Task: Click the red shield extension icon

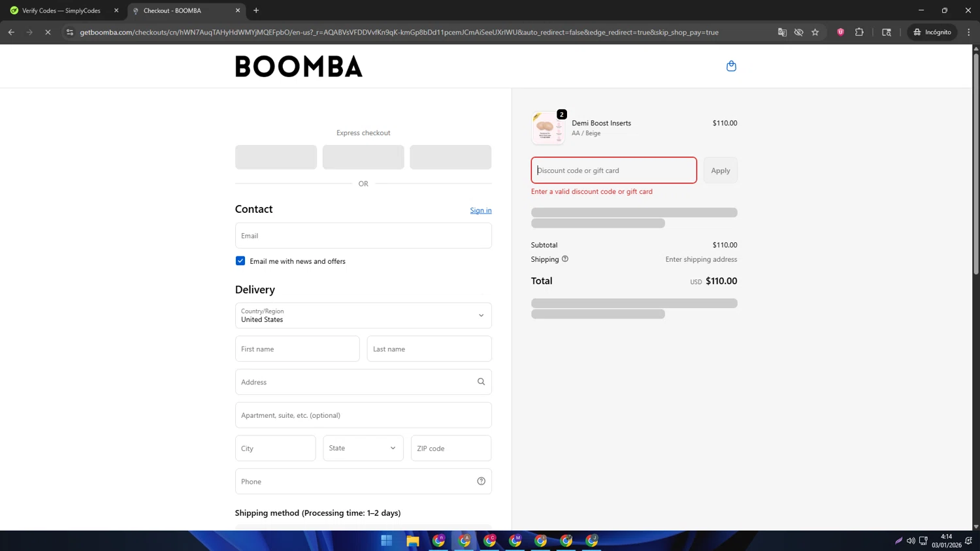Action: click(x=841, y=32)
